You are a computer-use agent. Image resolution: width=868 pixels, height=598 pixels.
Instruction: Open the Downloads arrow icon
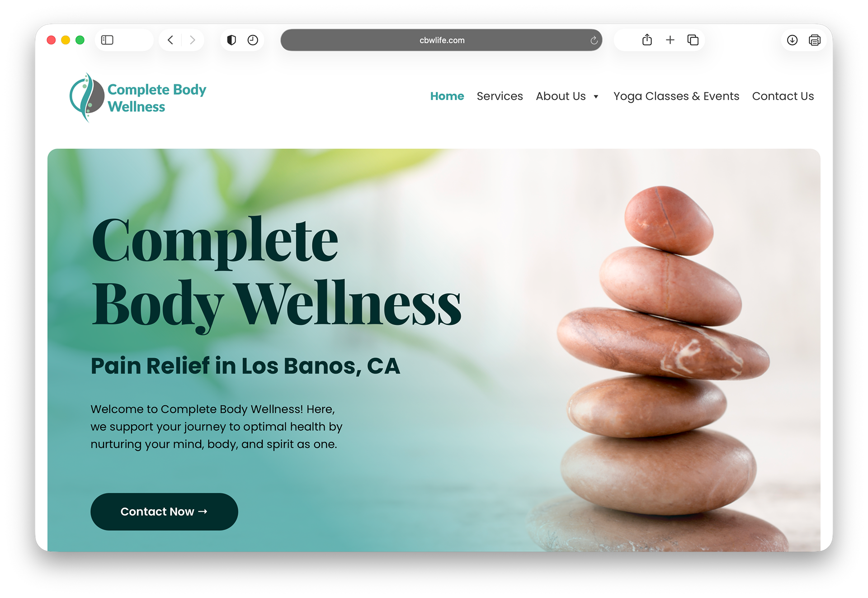(792, 40)
